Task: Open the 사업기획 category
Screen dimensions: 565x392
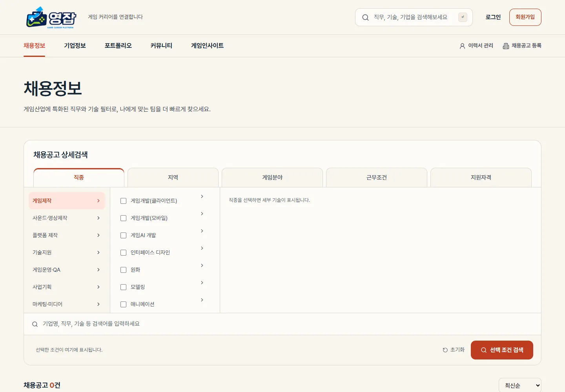Action: (67, 287)
